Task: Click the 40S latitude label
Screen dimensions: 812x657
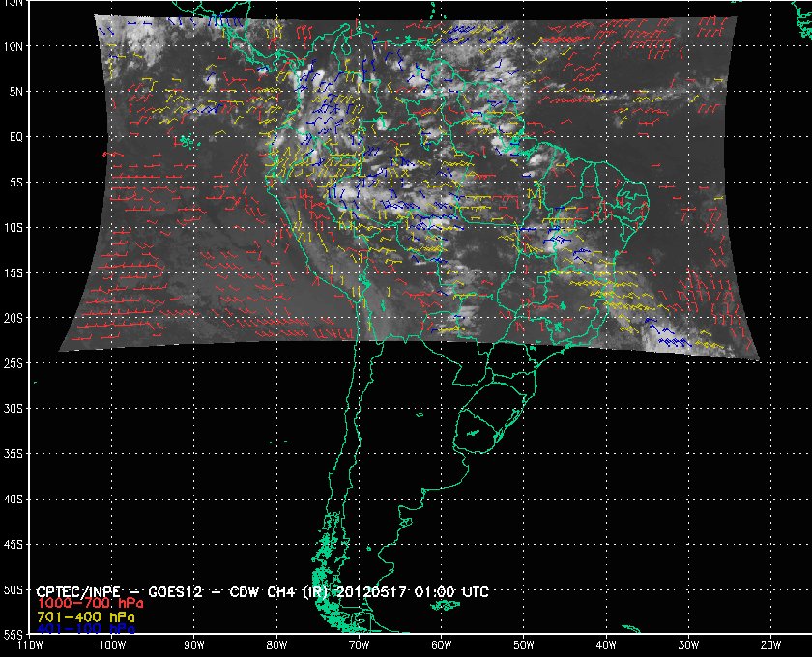Action: pos(14,500)
